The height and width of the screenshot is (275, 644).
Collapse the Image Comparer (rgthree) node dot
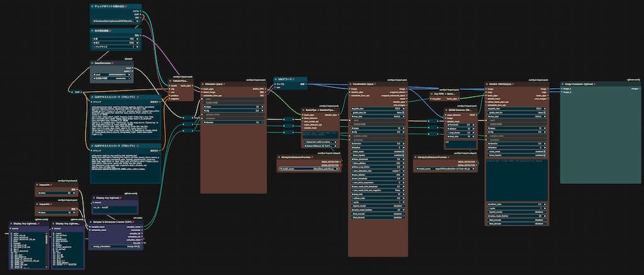click(x=563, y=84)
